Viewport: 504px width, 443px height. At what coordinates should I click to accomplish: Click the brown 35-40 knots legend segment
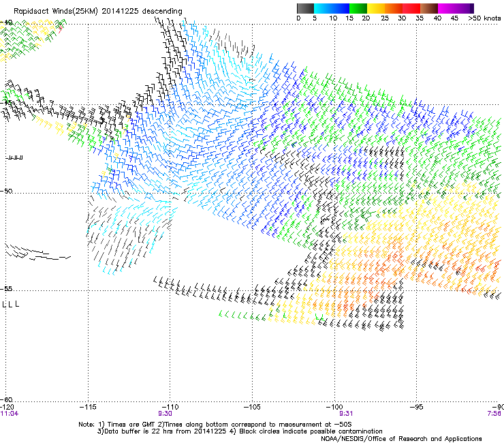[429, 8]
